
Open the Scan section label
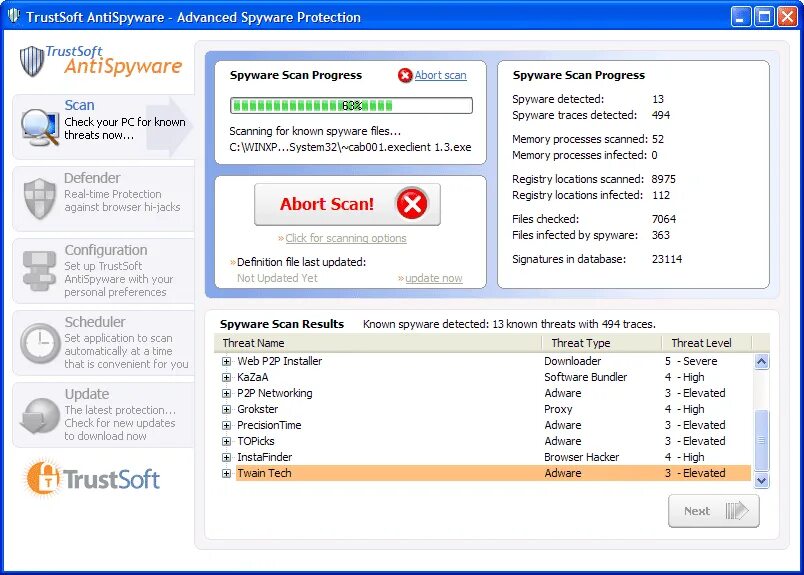pyautogui.click(x=79, y=105)
